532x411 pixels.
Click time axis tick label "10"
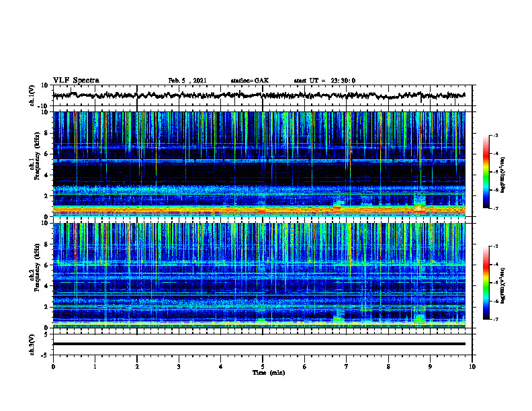pyautogui.click(x=472, y=367)
